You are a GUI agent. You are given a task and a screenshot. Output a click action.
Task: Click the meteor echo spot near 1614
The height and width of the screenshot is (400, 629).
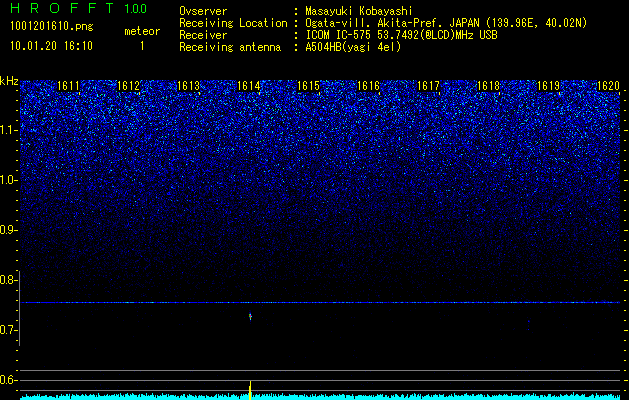250,317
